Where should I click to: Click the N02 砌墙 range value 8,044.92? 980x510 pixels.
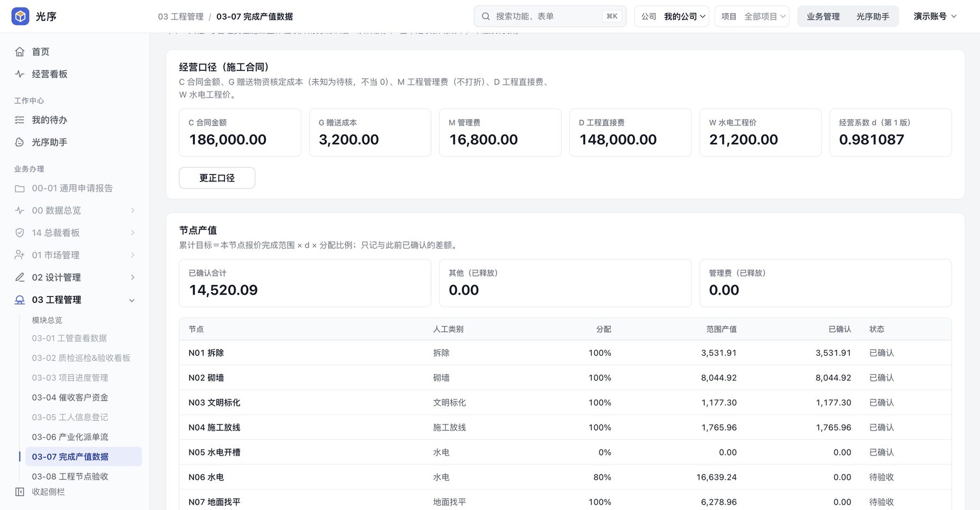pyautogui.click(x=719, y=378)
